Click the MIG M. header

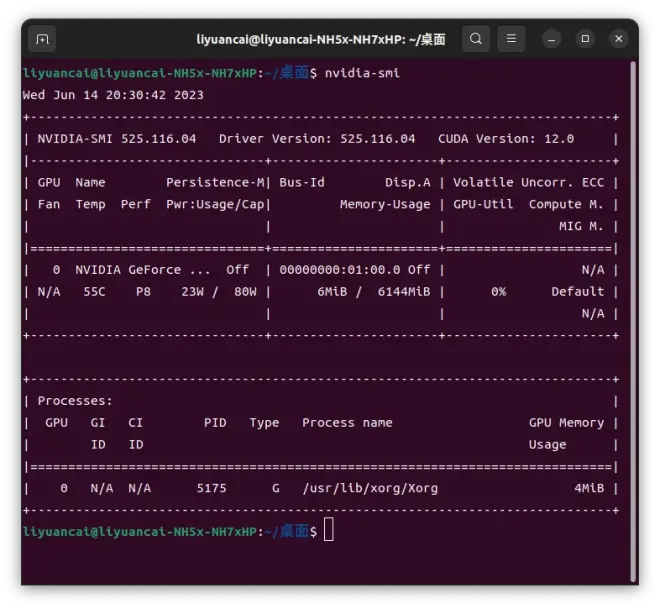(x=581, y=226)
